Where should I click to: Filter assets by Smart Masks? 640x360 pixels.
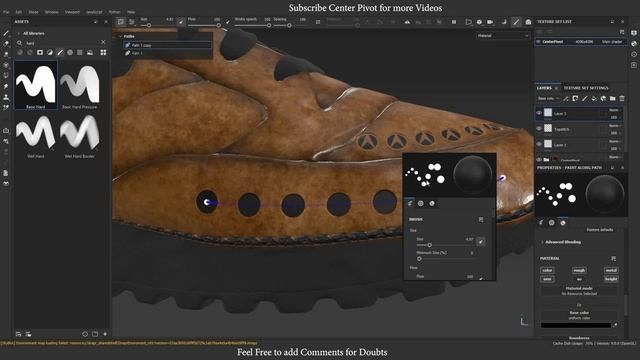[x=50, y=52]
